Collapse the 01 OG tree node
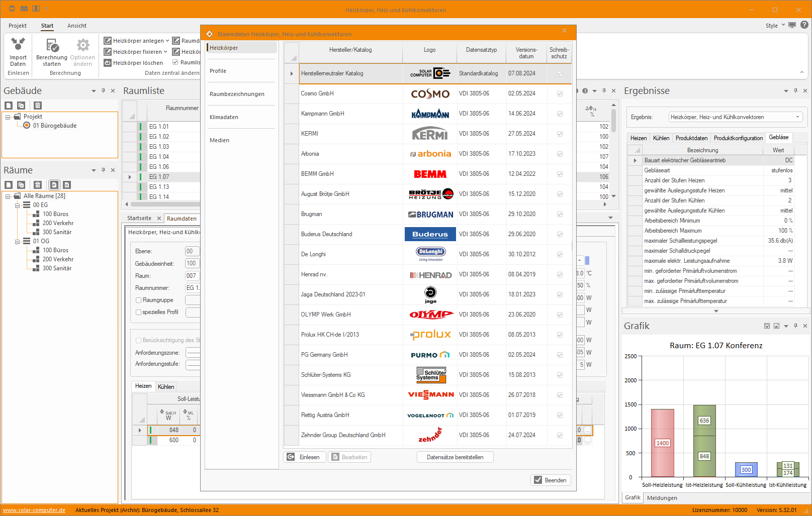Viewport: 812px width, 516px height. pos(18,242)
